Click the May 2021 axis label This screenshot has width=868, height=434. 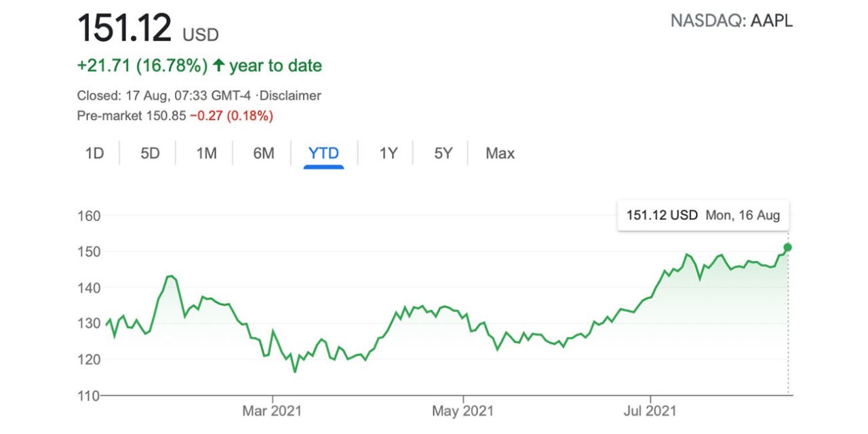point(463,411)
